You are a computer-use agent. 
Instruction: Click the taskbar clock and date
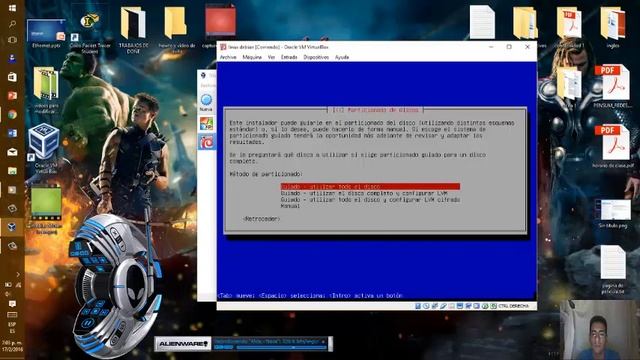[12, 346]
